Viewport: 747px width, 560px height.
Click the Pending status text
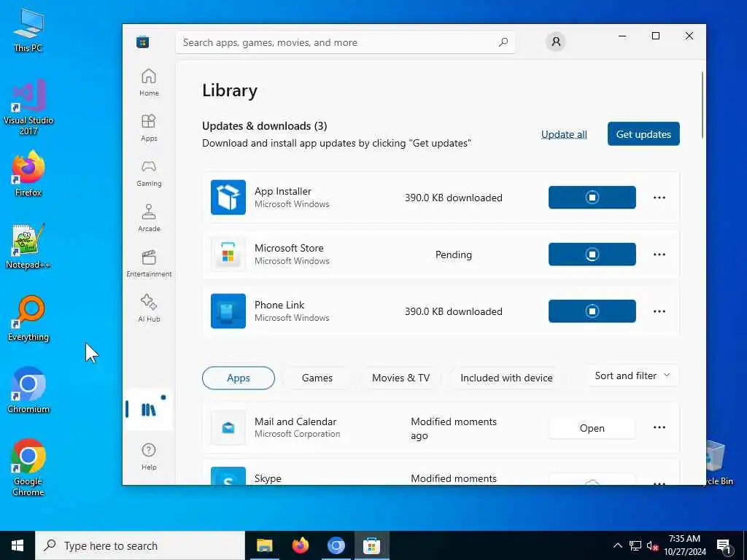(453, 254)
